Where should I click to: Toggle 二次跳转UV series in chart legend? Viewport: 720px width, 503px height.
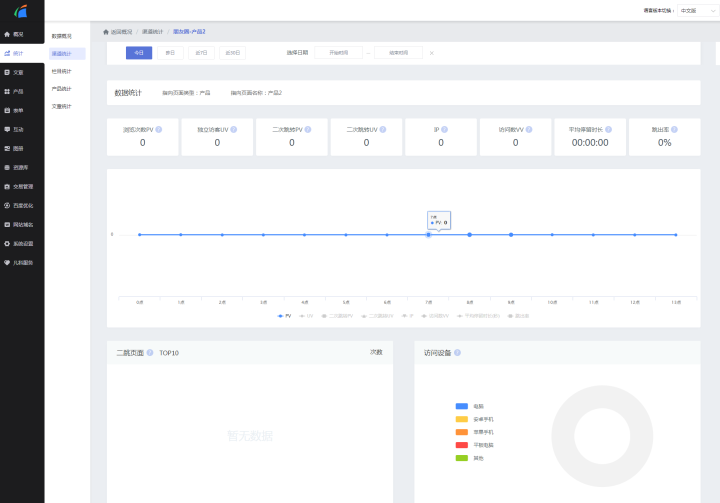[377, 316]
